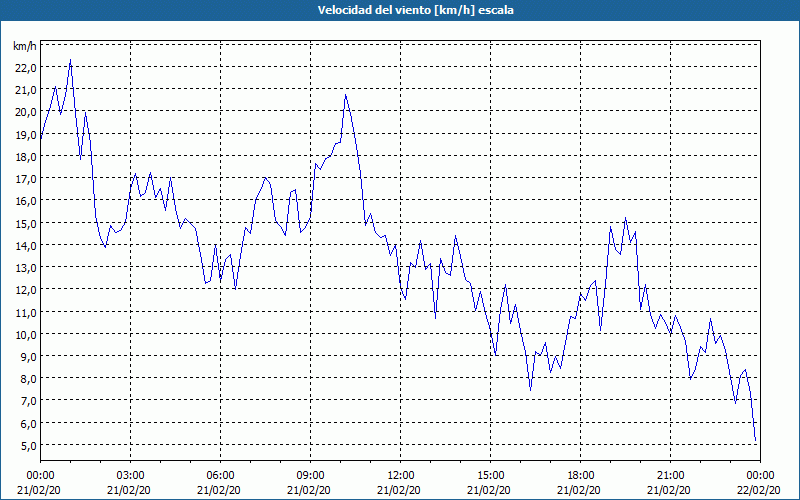
Task: Click the 03:00 time axis label
Action: click(131, 476)
